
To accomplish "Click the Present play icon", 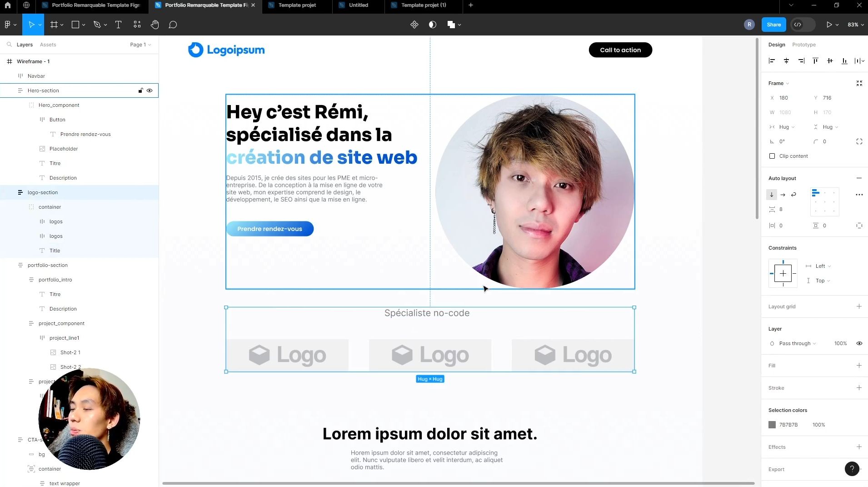I will click(x=829, y=25).
